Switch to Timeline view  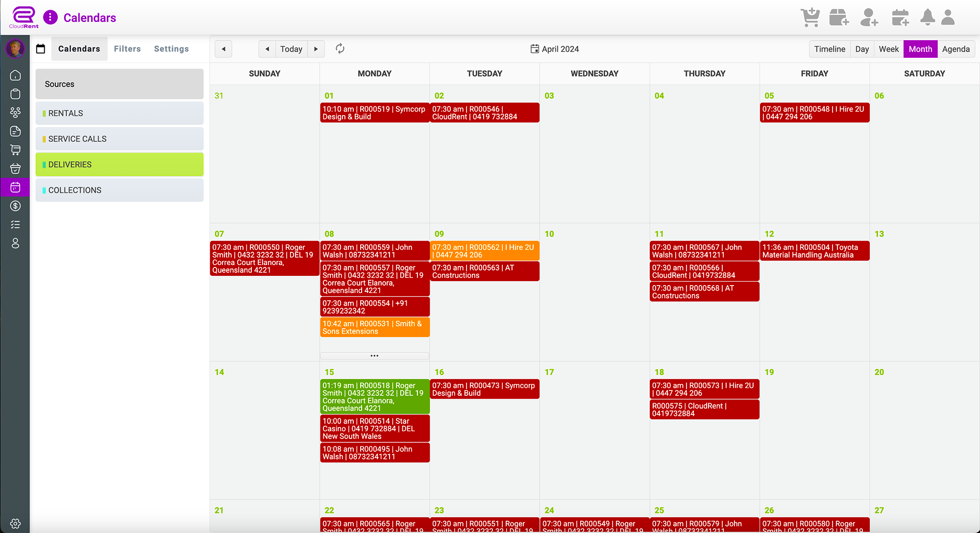tap(830, 49)
